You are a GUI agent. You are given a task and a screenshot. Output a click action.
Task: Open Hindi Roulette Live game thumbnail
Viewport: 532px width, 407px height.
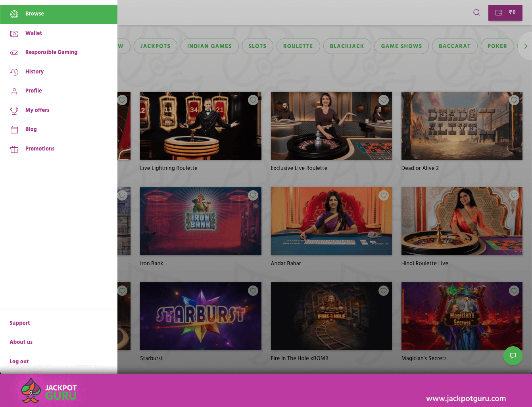pyautogui.click(x=462, y=221)
